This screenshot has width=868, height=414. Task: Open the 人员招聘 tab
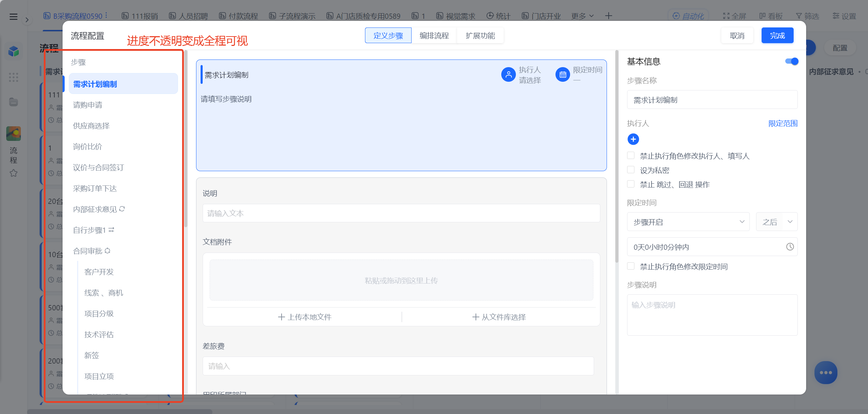[188, 16]
